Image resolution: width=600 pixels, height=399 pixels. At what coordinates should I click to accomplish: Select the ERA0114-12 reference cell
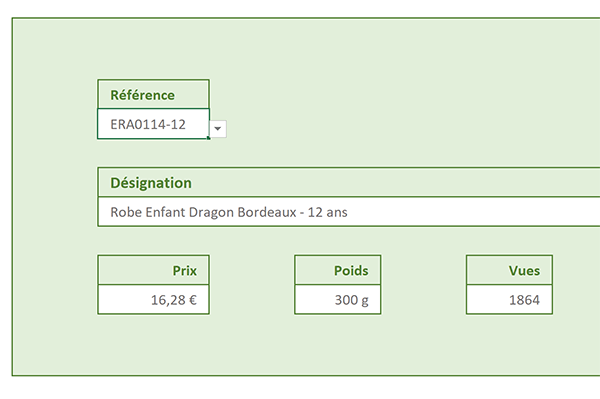coord(153,124)
